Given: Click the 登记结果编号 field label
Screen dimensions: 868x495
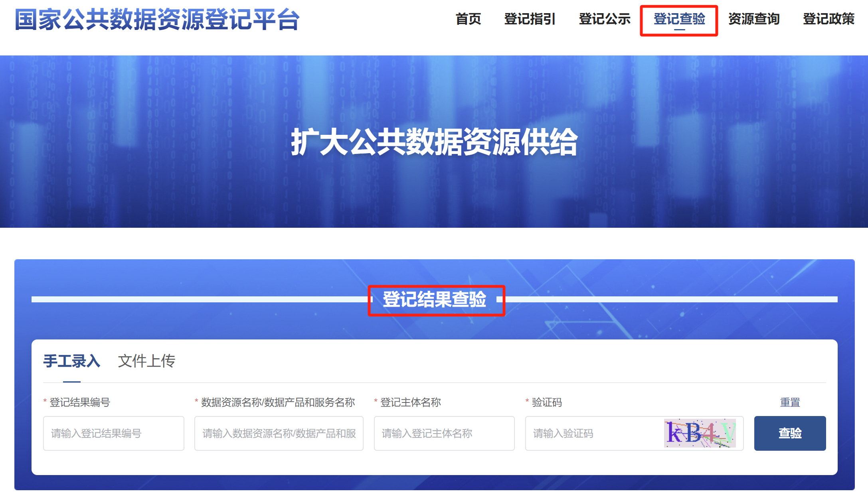Looking at the screenshot, I should pyautogui.click(x=79, y=402).
